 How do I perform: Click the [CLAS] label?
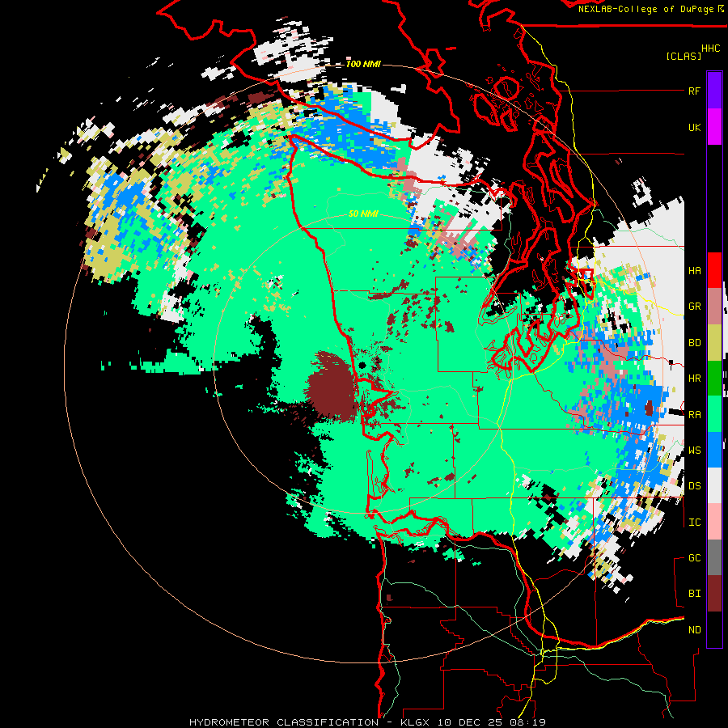click(684, 57)
